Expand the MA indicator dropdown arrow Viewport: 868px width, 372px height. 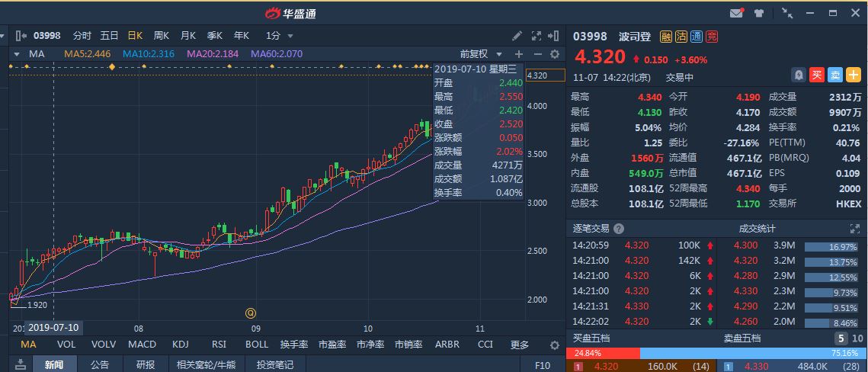(17, 54)
